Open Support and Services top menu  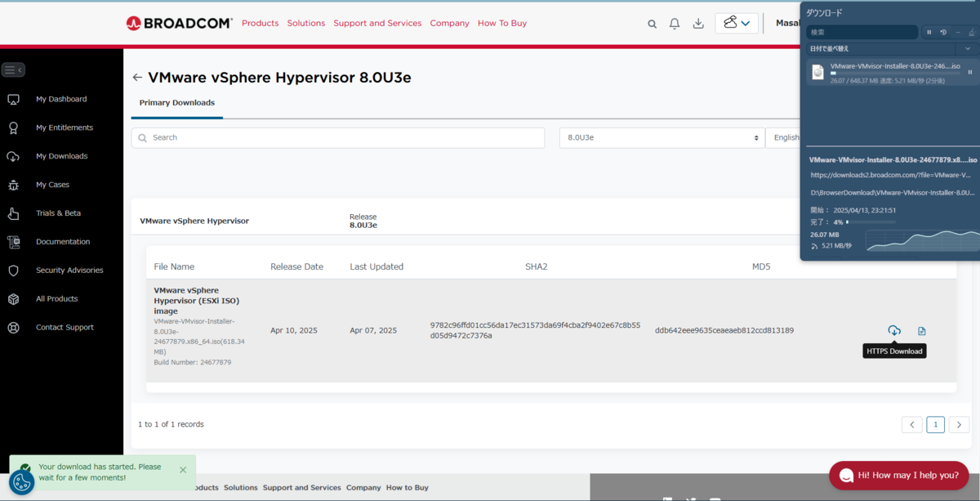click(x=377, y=23)
